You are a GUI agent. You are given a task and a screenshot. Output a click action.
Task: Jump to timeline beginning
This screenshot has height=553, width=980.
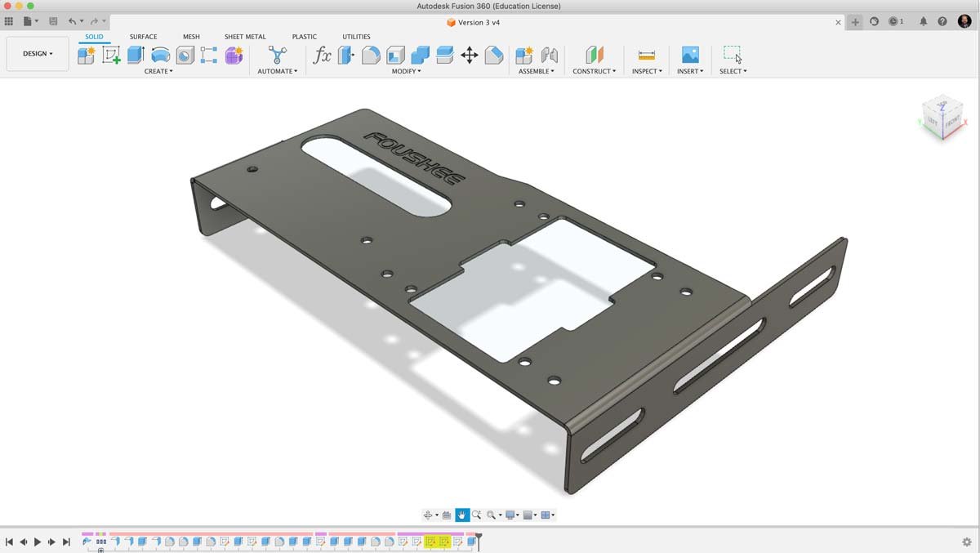[x=9, y=542]
